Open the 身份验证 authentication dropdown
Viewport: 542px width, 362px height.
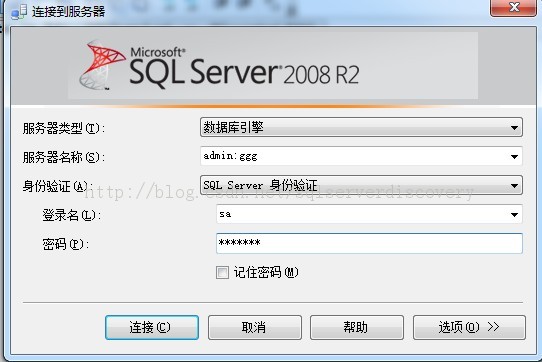(x=361, y=185)
